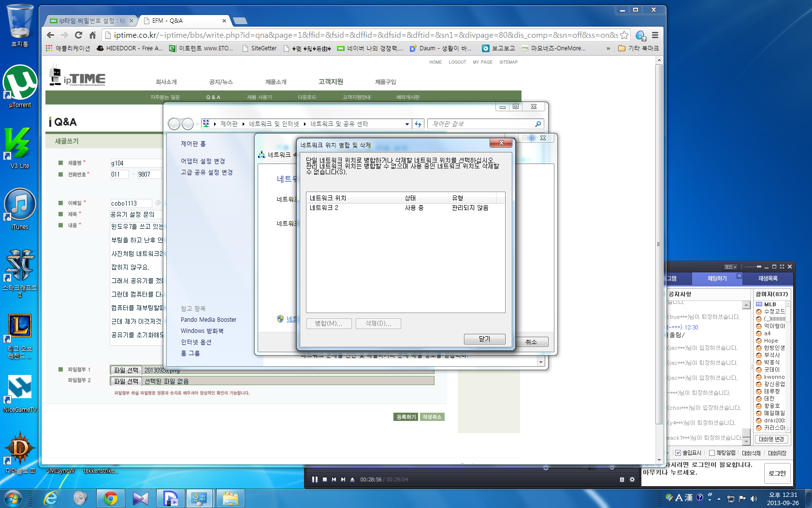Switch to Chrome in the taskbar

coord(111,498)
